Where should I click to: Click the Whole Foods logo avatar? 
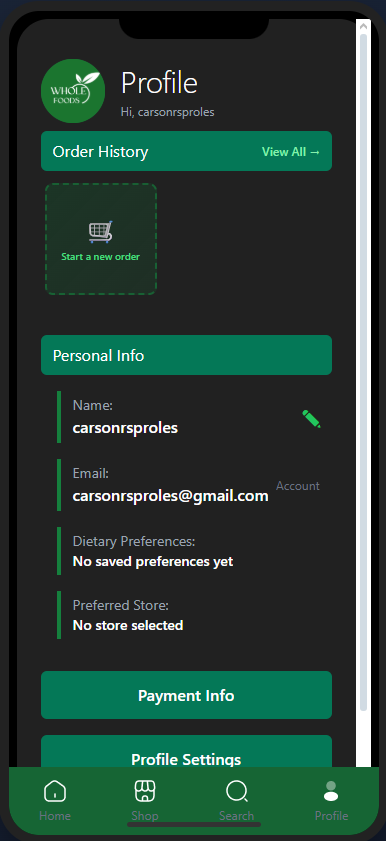tap(73, 91)
